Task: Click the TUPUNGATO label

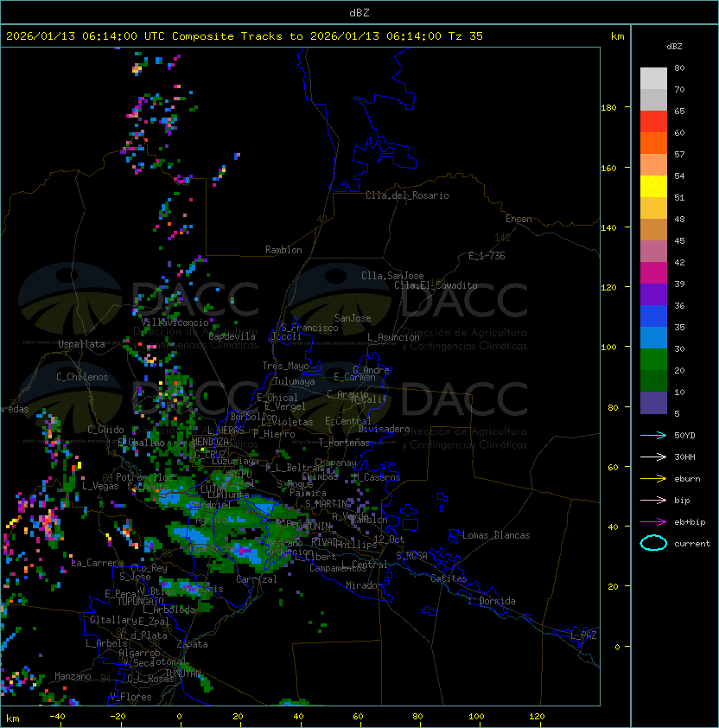Action: click(x=140, y=601)
